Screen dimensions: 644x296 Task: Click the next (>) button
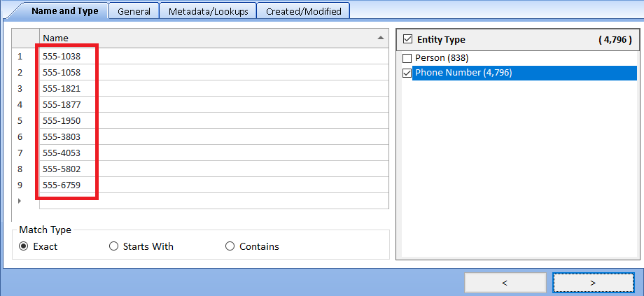[x=593, y=283]
